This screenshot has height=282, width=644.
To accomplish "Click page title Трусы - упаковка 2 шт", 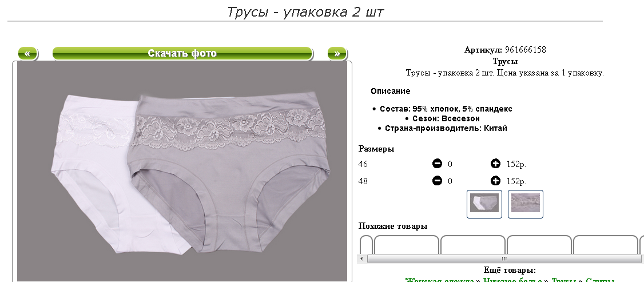I will point(305,11).
